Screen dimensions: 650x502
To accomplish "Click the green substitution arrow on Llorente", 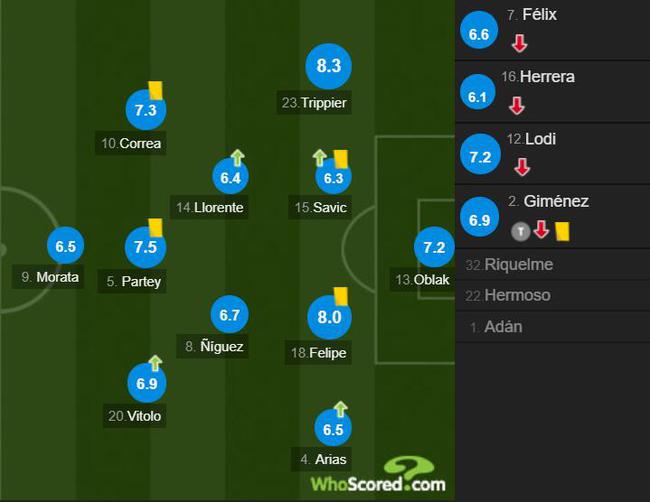I will pyautogui.click(x=238, y=158).
